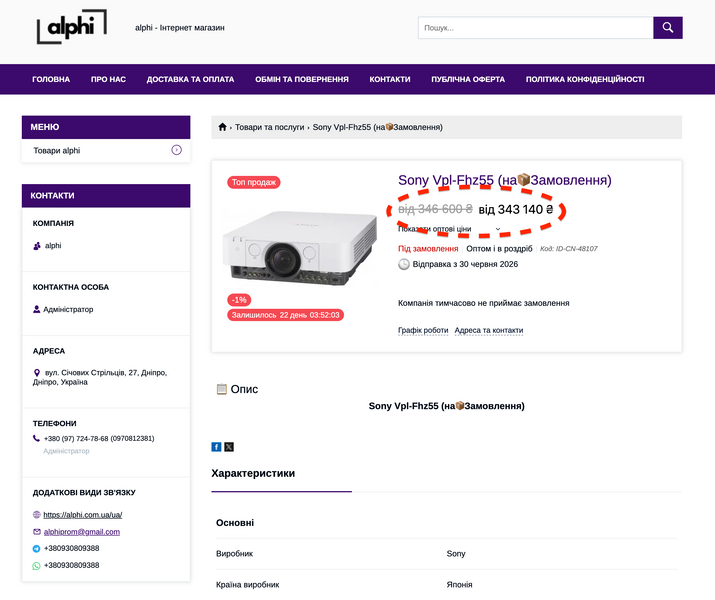Screen dimensions: 715x600
Task: Open the https://alphi.com.ua/ua/ link
Action: click(x=83, y=515)
